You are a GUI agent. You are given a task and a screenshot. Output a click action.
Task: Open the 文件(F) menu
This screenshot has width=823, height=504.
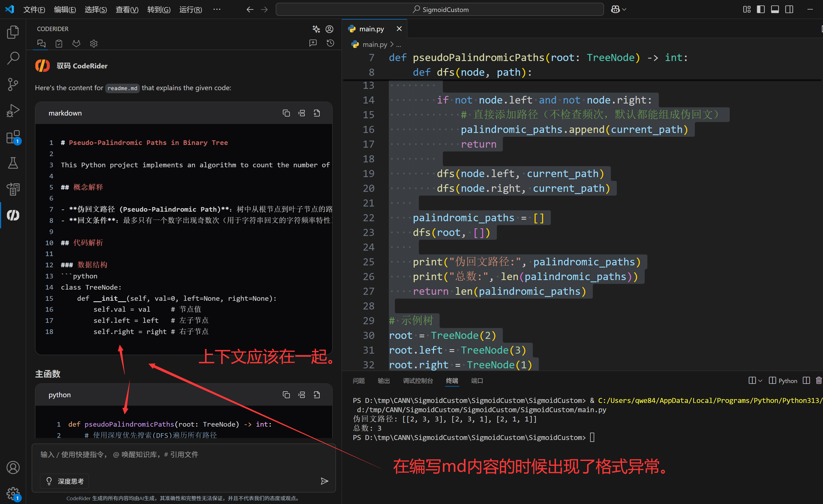pyautogui.click(x=34, y=9)
